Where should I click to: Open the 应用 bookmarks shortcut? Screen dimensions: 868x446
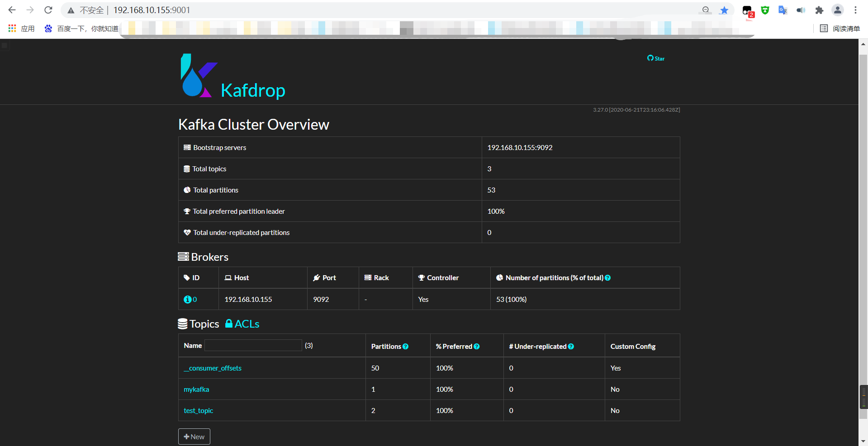pyautogui.click(x=21, y=28)
